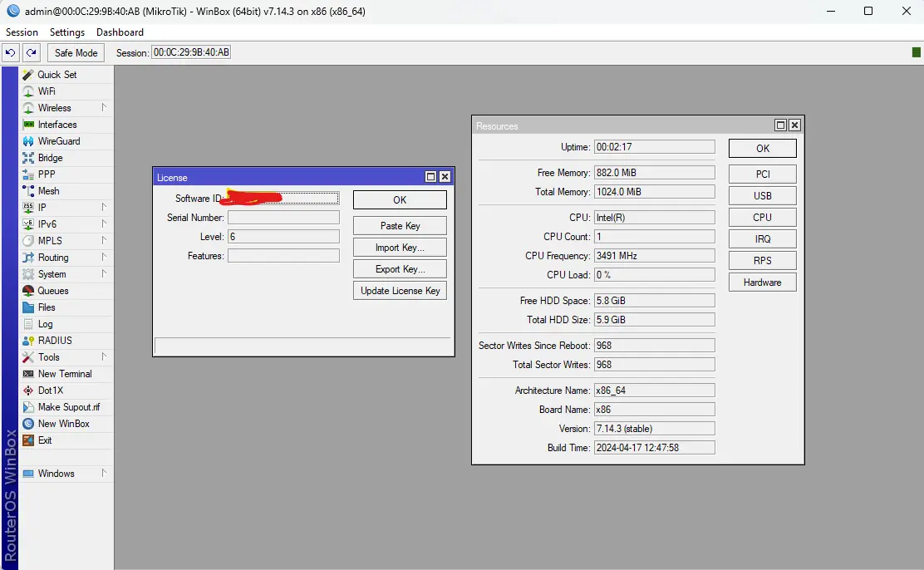Open the Bridge menu icon
The width and height of the screenshot is (924, 570).
click(28, 158)
